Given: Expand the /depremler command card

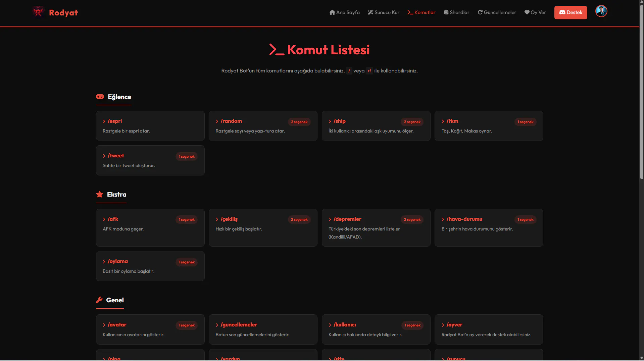Looking at the screenshot, I should tap(376, 228).
